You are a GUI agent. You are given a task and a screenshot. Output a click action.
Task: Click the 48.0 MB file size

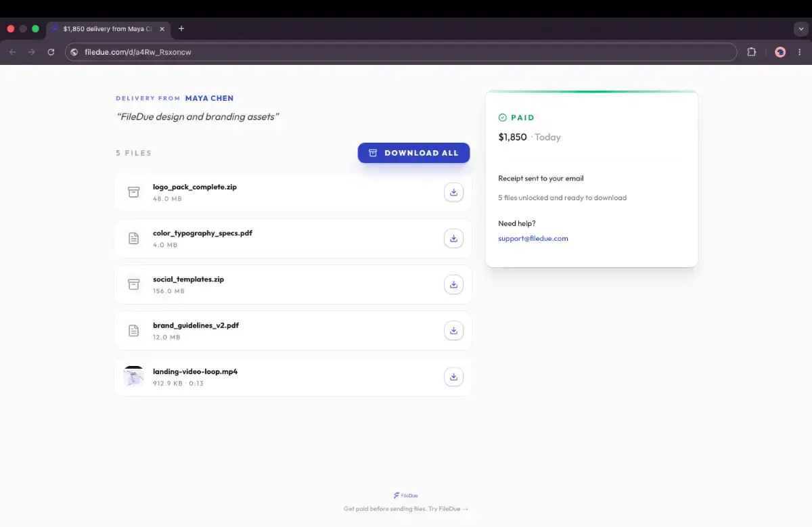pos(167,199)
